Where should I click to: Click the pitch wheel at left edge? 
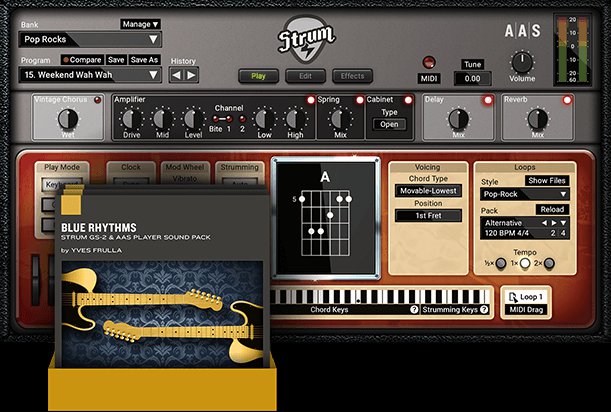pyautogui.click(x=35, y=279)
